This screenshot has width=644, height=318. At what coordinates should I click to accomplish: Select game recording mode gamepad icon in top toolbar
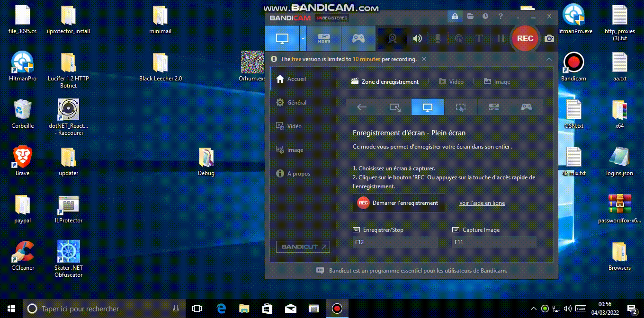pyautogui.click(x=358, y=39)
